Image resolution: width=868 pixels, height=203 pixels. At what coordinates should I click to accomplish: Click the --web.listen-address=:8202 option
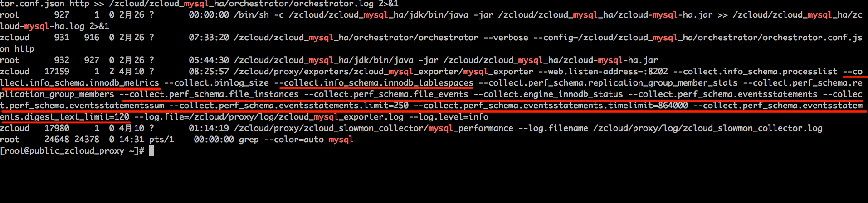click(x=603, y=72)
